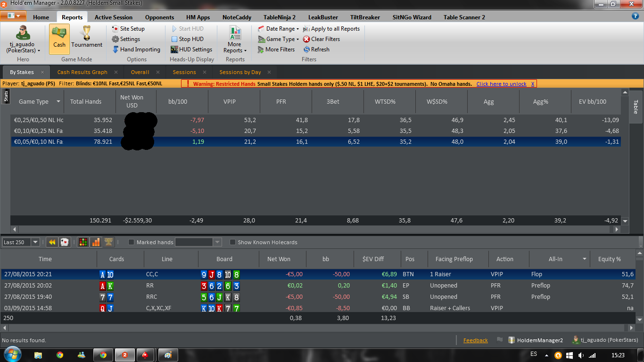Expand the Game Type column dropdown arrow
The width and height of the screenshot is (644, 362).
[58, 101]
